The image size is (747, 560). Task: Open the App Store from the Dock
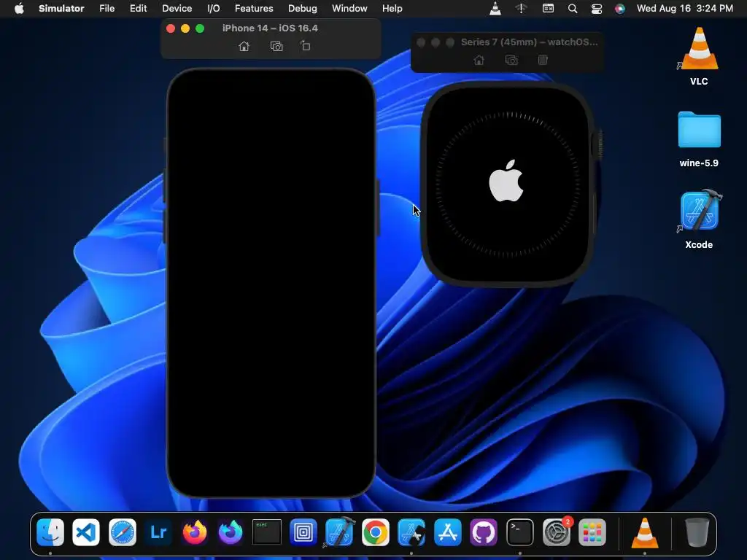tap(448, 532)
